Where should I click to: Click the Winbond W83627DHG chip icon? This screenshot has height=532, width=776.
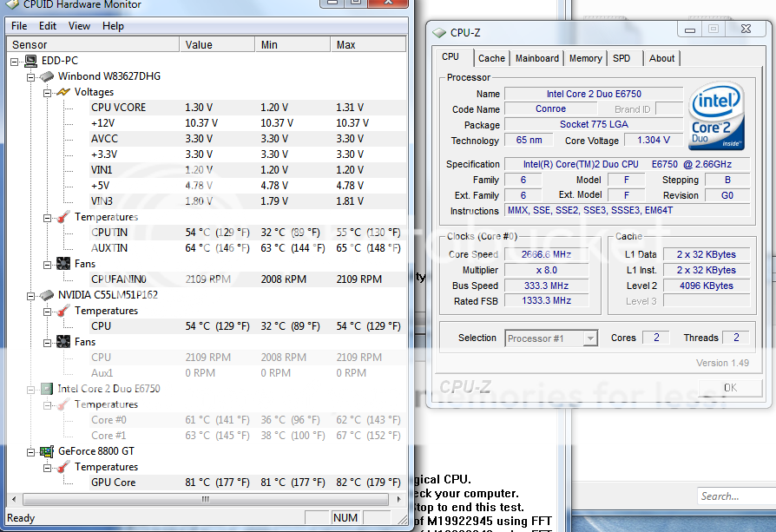[47, 76]
